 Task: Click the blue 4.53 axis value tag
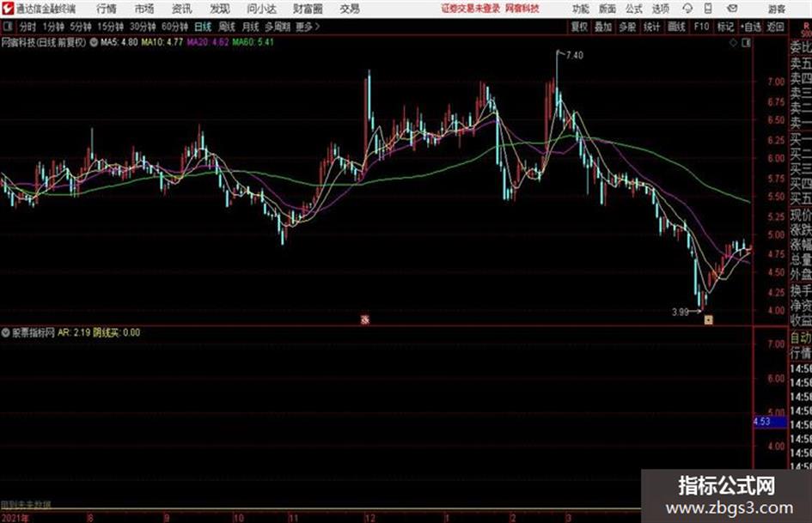[x=769, y=422]
